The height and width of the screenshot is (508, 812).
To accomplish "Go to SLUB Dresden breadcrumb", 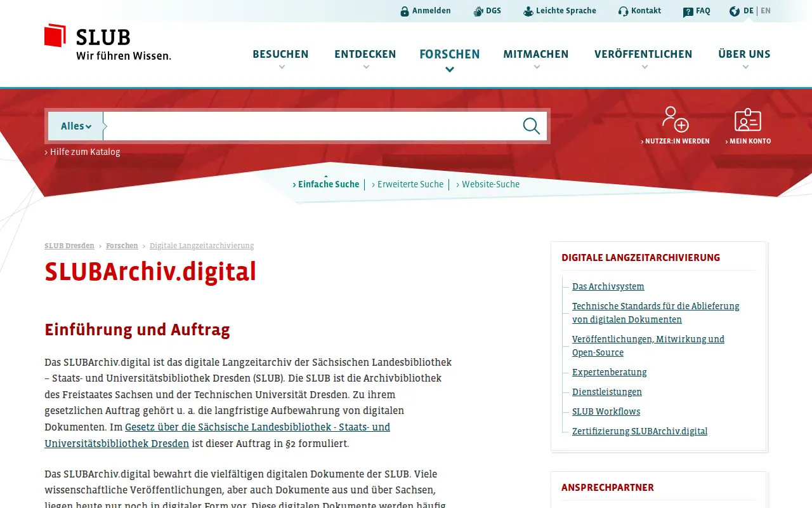I will [69, 246].
